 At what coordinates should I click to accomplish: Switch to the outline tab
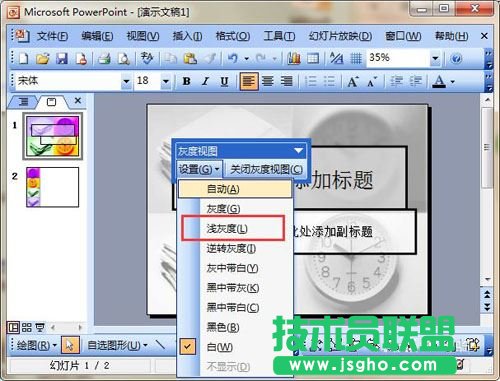tap(24, 101)
